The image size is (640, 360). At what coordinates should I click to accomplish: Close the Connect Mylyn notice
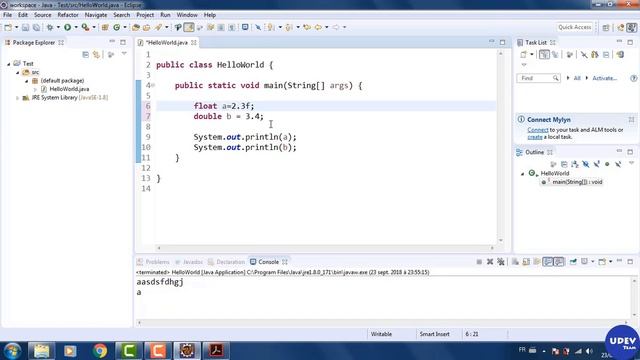click(x=631, y=120)
